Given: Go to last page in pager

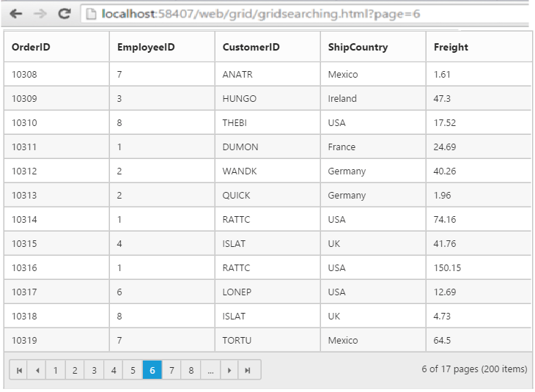Looking at the screenshot, I should [x=248, y=370].
